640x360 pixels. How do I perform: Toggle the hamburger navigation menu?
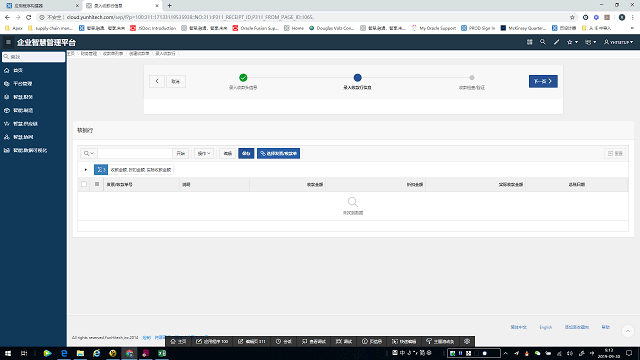[8, 42]
